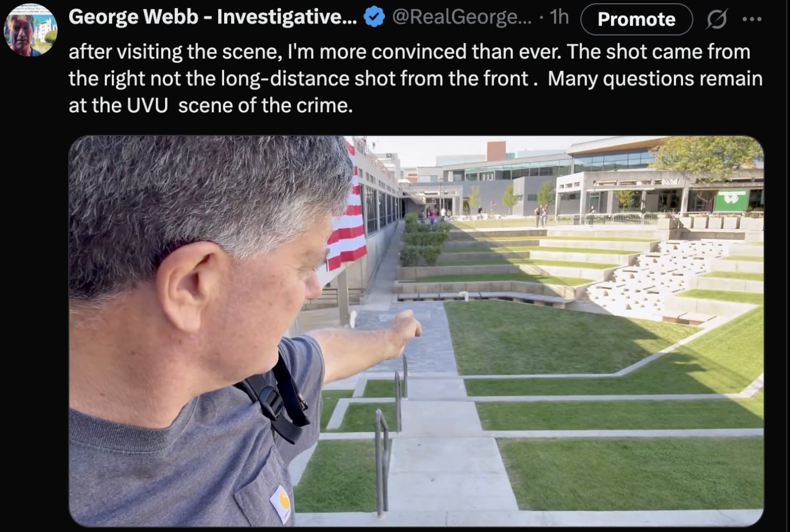Open the 1h timestamp link
Viewport: 790px width, 532px height.
click(559, 17)
